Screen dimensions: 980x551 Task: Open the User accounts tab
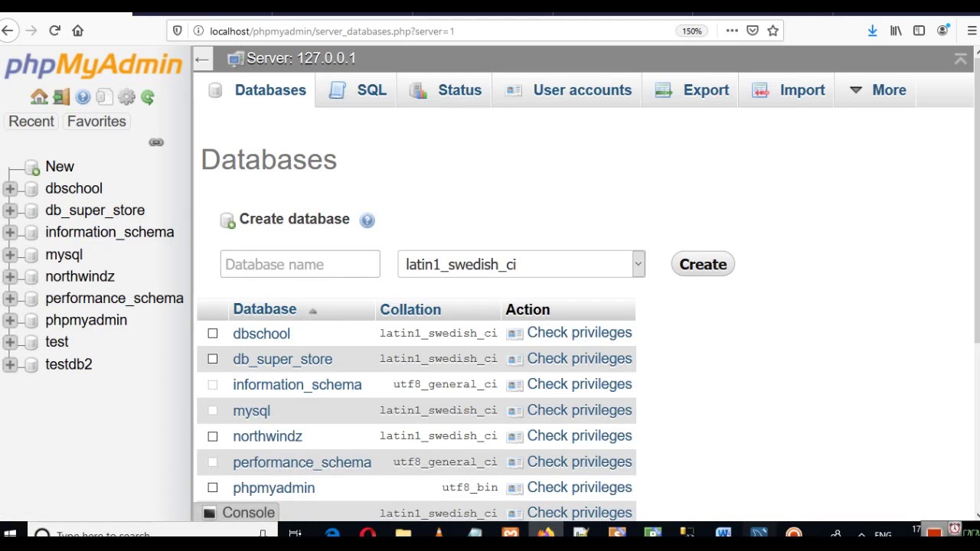tap(569, 90)
